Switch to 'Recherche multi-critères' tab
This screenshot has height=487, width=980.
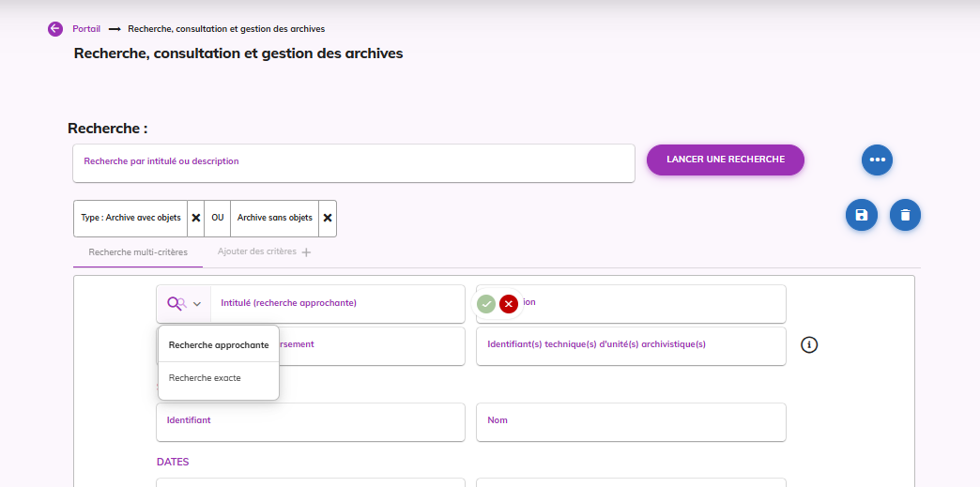click(138, 252)
